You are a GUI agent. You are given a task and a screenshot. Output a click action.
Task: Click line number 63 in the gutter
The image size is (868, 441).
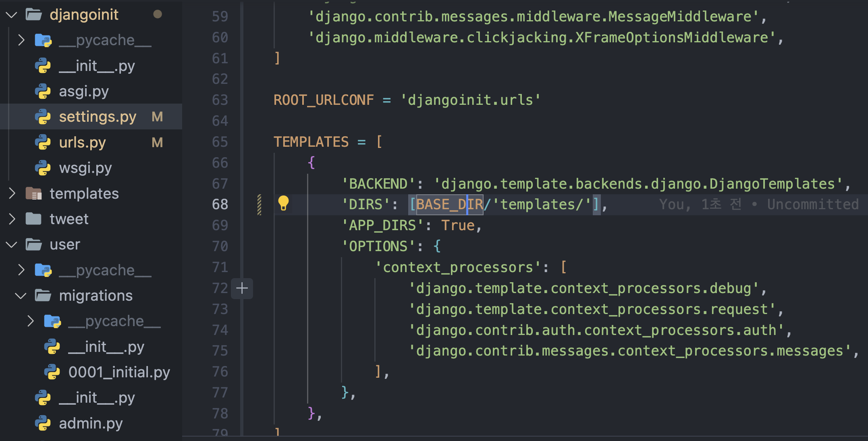point(220,100)
